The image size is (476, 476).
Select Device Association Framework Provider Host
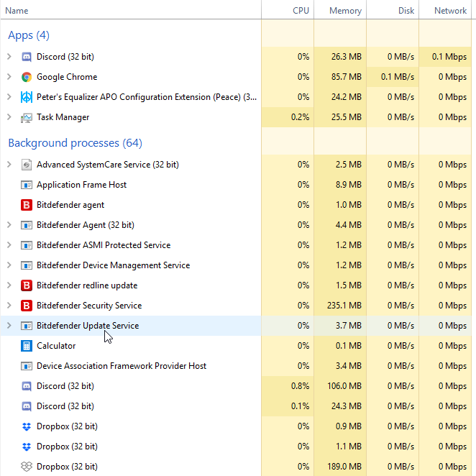coord(122,366)
